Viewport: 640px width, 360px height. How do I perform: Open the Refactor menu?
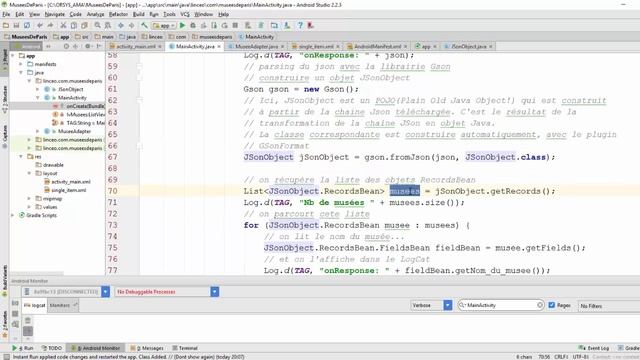(118, 14)
